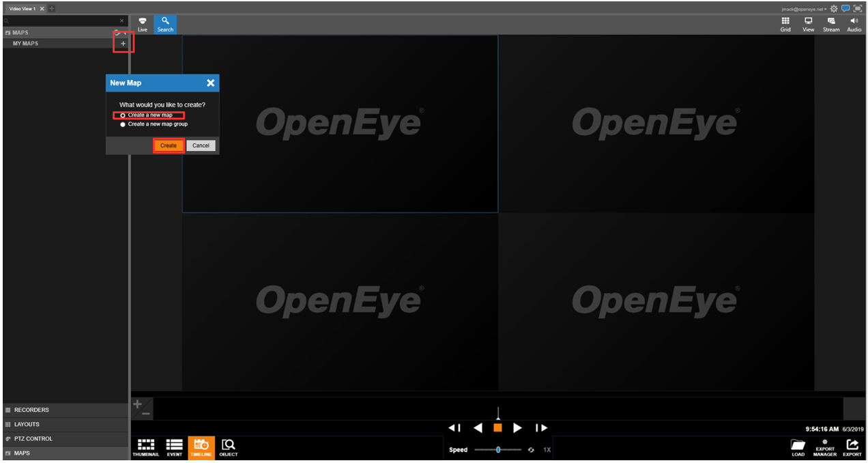Select 'Create a new map group' option
The width and height of the screenshot is (868, 463).
[123, 124]
